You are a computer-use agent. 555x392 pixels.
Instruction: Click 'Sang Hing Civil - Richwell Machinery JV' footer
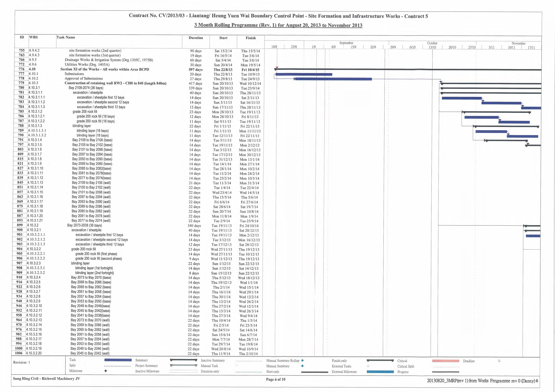click(x=46, y=378)
